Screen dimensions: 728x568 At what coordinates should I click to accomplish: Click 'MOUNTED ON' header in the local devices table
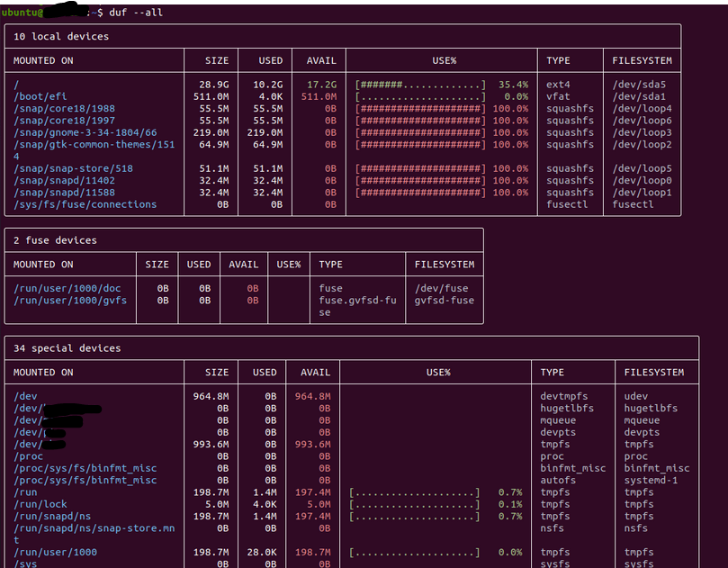[43, 60]
